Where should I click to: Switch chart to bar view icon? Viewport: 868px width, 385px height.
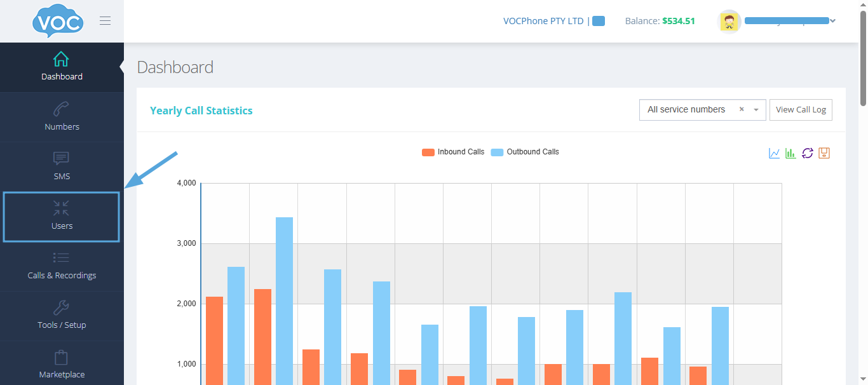(790, 153)
